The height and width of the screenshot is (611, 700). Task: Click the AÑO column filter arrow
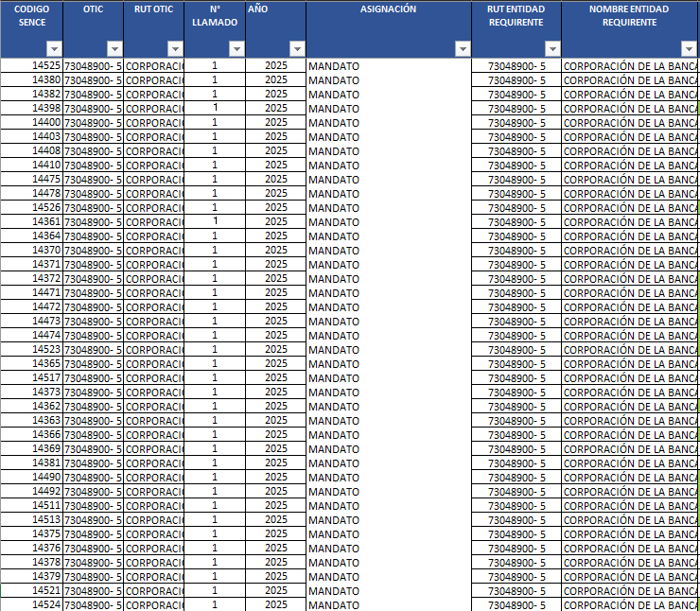(297, 48)
